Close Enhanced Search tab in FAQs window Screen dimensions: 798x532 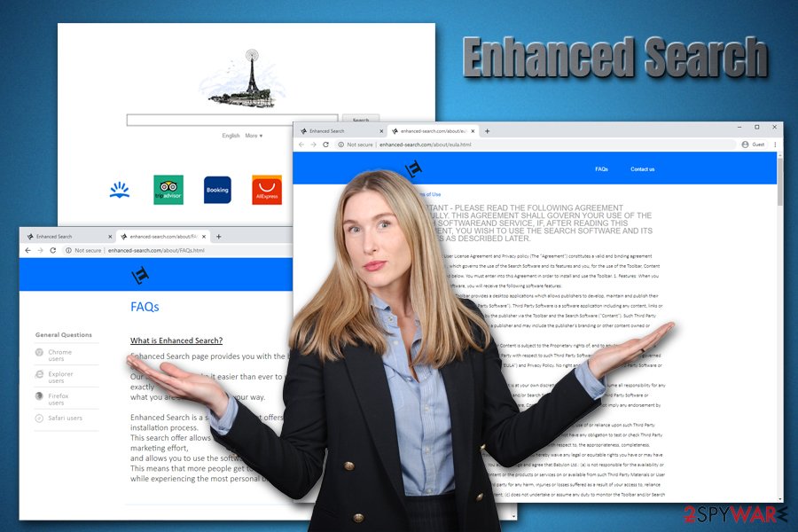[110, 237]
